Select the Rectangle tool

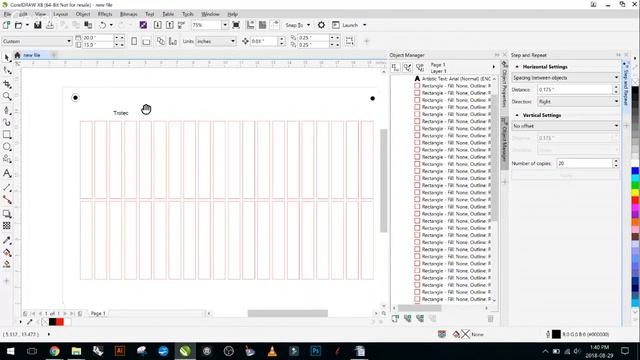[7, 135]
